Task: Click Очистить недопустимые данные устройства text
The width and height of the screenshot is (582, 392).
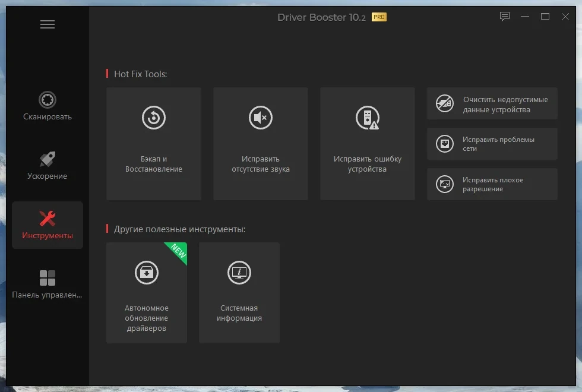Action: (x=505, y=105)
